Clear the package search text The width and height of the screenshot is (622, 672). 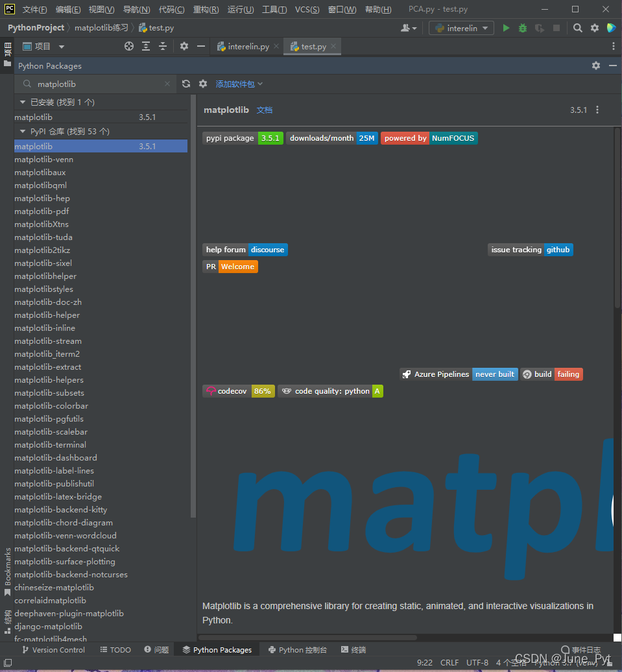click(x=167, y=84)
